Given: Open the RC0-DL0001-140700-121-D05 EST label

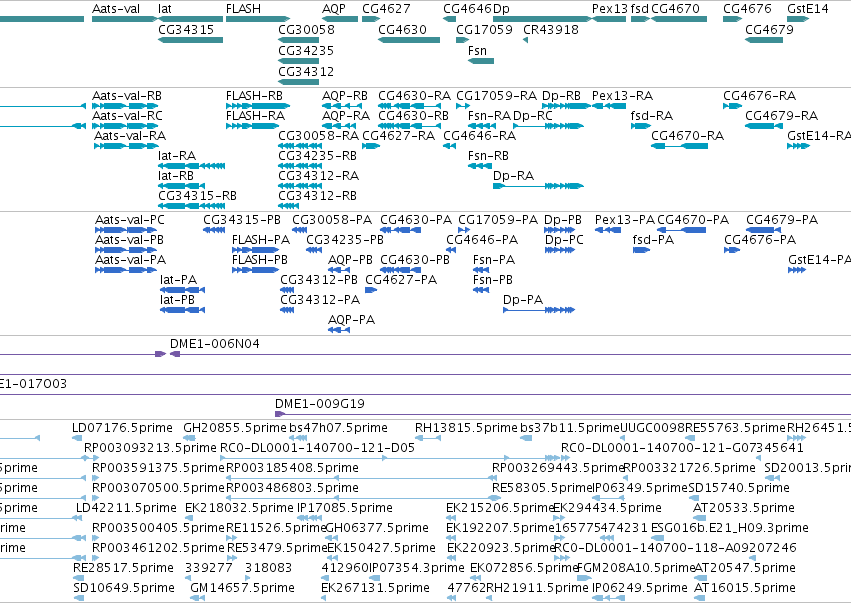Looking at the screenshot, I should [x=317, y=448].
